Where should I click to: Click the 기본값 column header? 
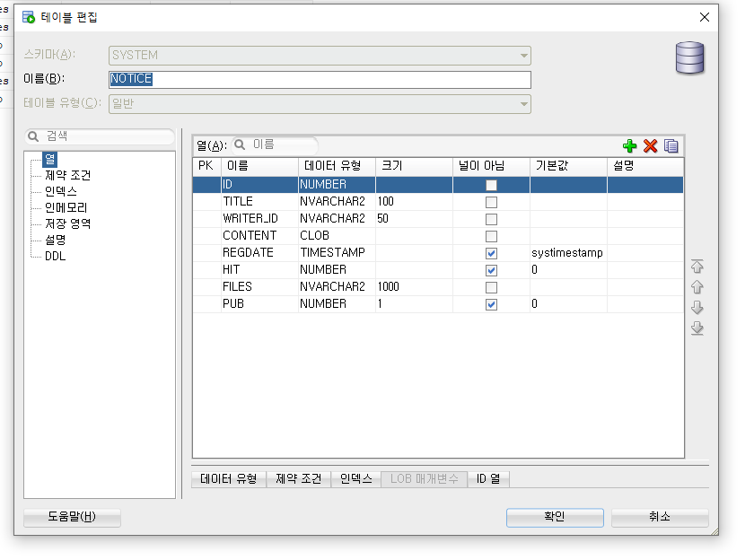pos(568,166)
